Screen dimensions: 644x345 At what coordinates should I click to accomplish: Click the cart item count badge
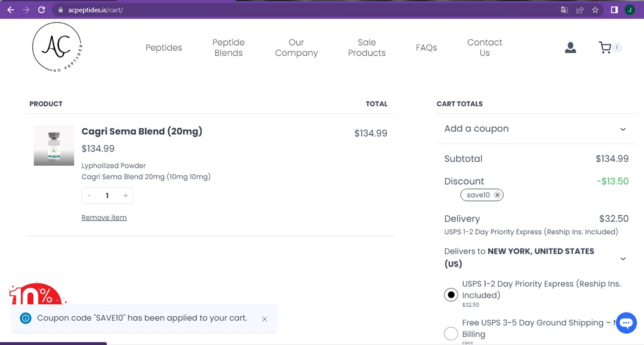point(617,48)
